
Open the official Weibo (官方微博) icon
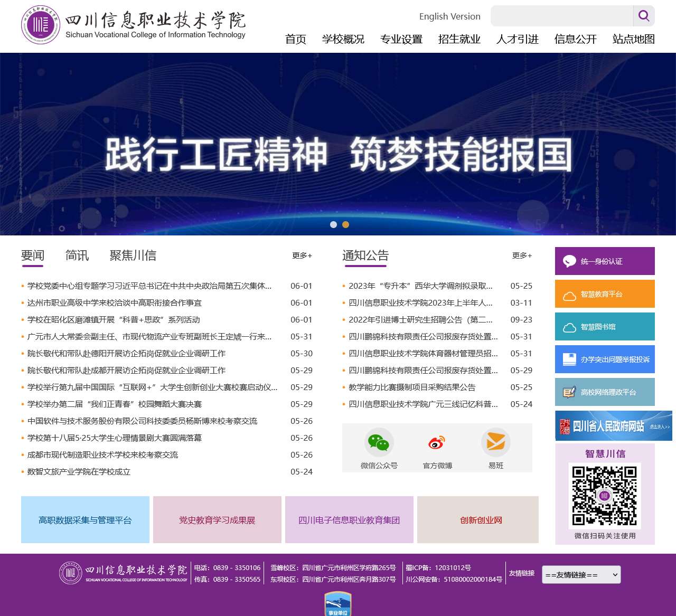coord(436,443)
